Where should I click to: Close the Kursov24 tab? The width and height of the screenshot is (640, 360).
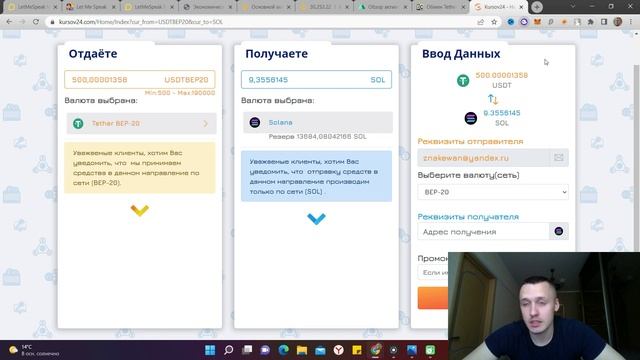click(521, 7)
